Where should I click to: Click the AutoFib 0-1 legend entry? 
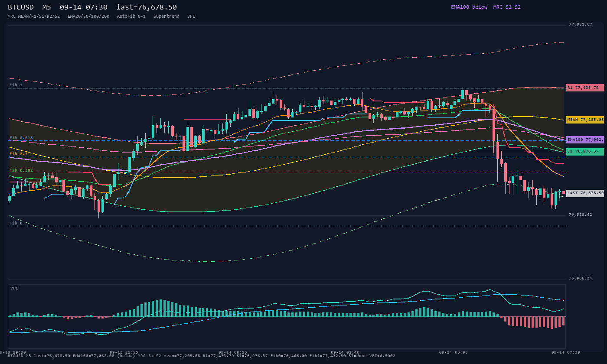pyautogui.click(x=131, y=16)
